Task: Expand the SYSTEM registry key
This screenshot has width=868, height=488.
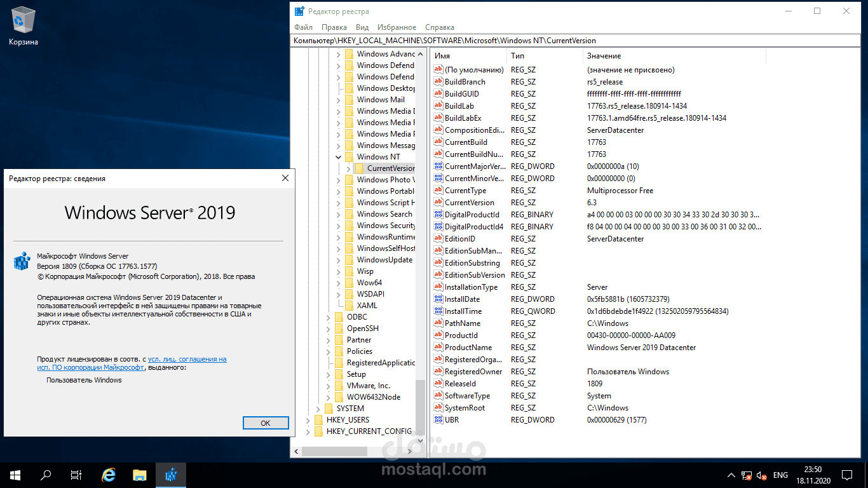Action: (x=318, y=408)
